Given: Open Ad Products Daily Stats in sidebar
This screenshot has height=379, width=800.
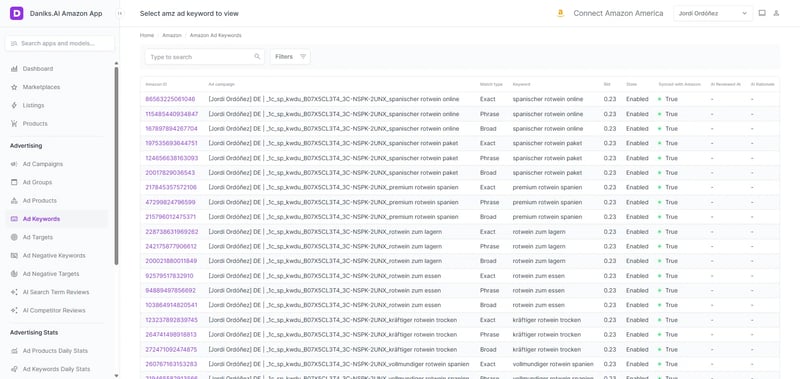Looking at the screenshot, I should pyautogui.click(x=55, y=351).
